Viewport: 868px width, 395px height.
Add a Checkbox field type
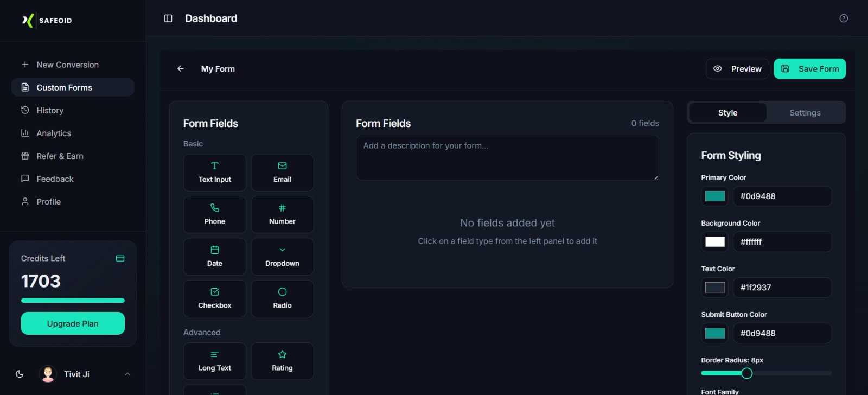[215, 298]
